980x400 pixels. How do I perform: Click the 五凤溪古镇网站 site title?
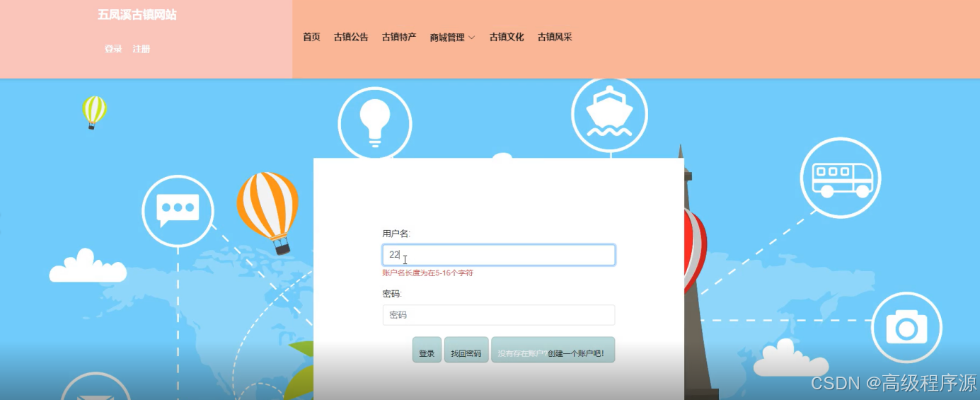pos(137,15)
